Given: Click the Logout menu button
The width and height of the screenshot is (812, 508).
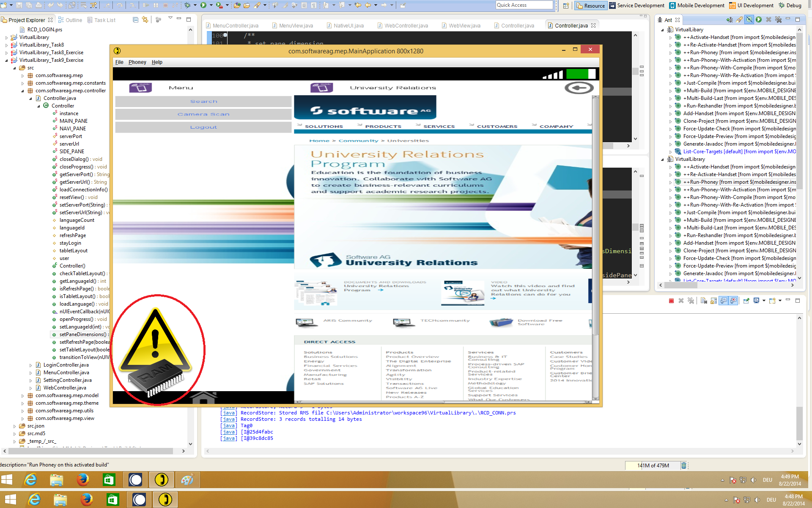Looking at the screenshot, I should pos(203,127).
